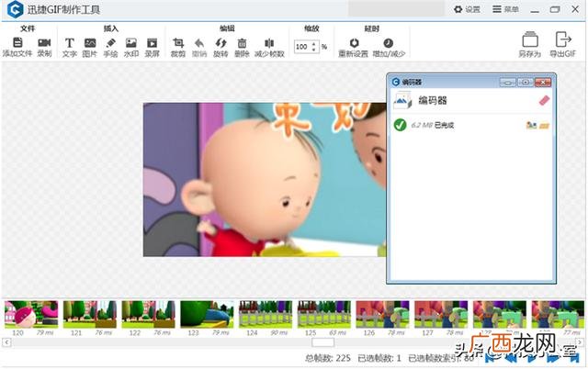Jump to last frame playback button

[574, 358]
